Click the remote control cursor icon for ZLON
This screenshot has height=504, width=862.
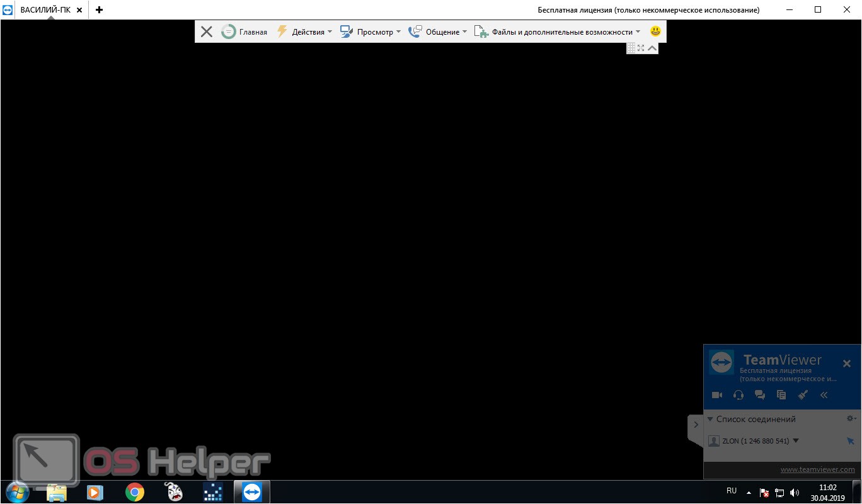point(851,441)
